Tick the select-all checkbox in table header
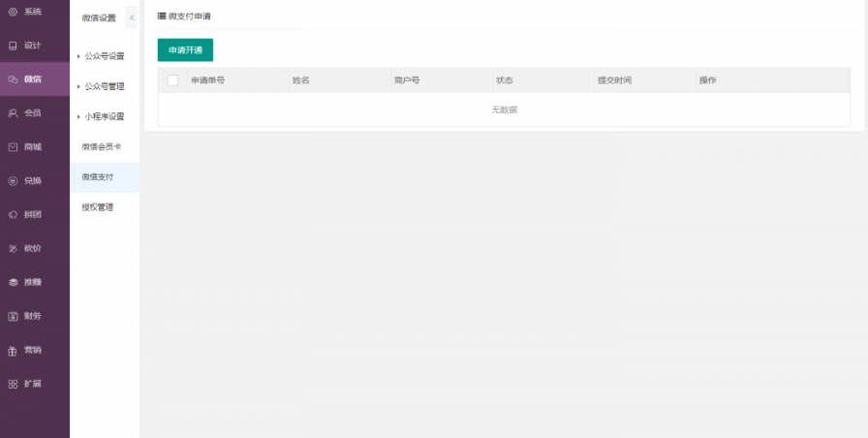The image size is (868, 438). pyautogui.click(x=172, y=80)
